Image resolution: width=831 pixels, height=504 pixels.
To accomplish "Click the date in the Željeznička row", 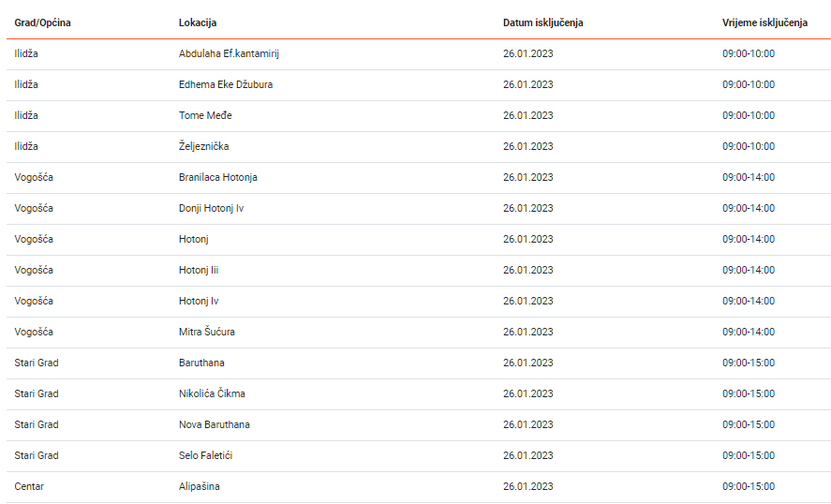I will (527, 146).
